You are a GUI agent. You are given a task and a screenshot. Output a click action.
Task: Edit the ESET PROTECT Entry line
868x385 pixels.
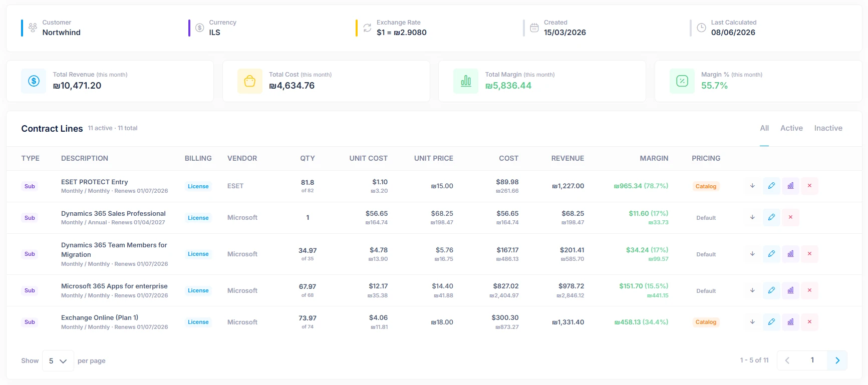(771, 186)
